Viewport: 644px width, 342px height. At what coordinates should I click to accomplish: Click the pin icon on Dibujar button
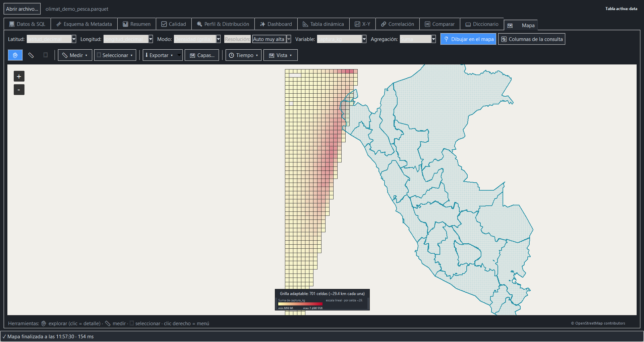coord(446,39)
